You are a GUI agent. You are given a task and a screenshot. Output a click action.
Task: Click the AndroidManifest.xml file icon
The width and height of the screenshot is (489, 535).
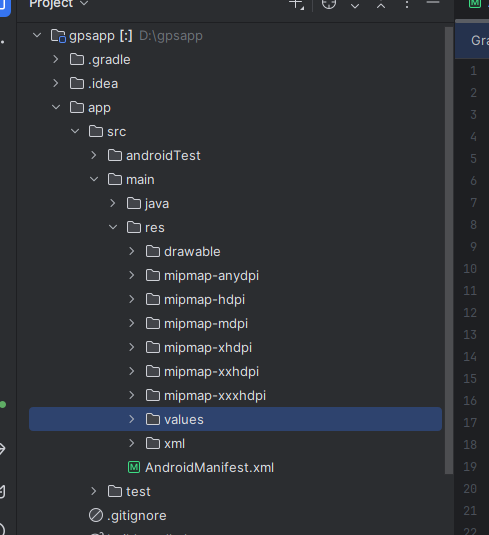[134, 467]
